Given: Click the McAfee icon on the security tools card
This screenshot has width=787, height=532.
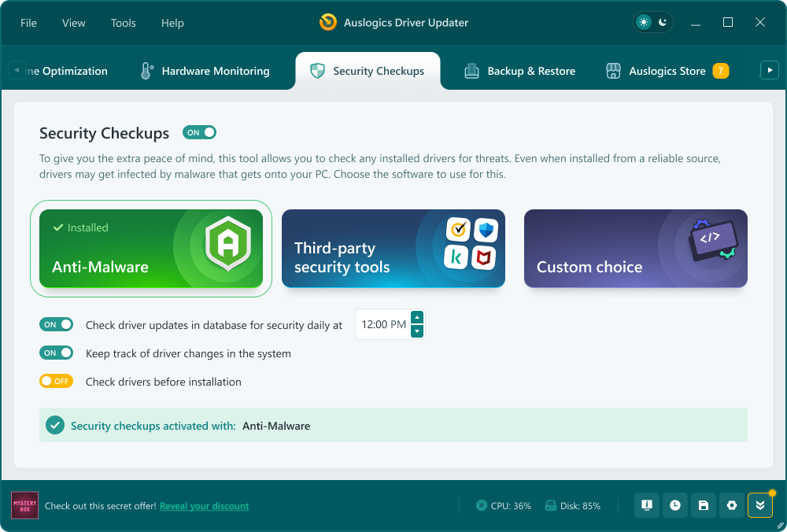Looking at the screenshot, I should pos(483,257).
